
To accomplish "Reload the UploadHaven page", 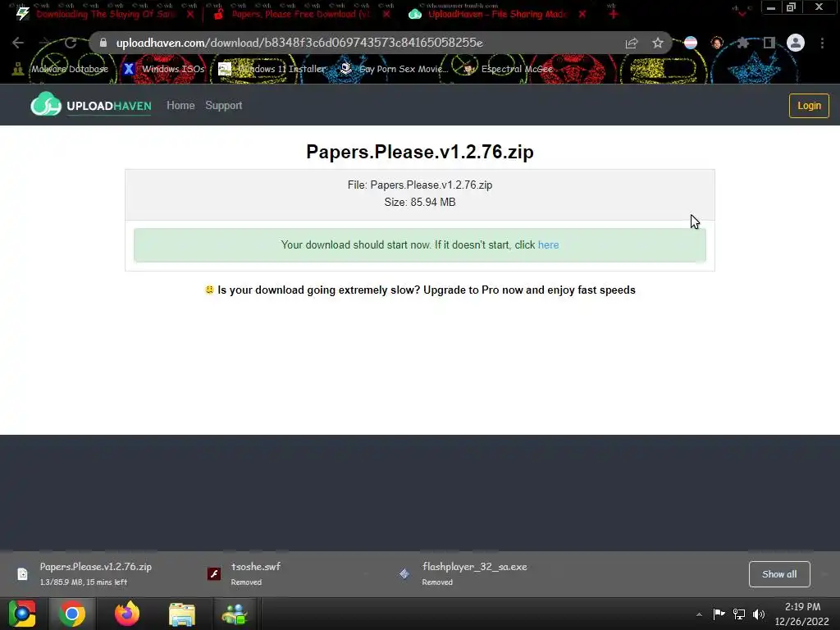I will click(71, 43).
